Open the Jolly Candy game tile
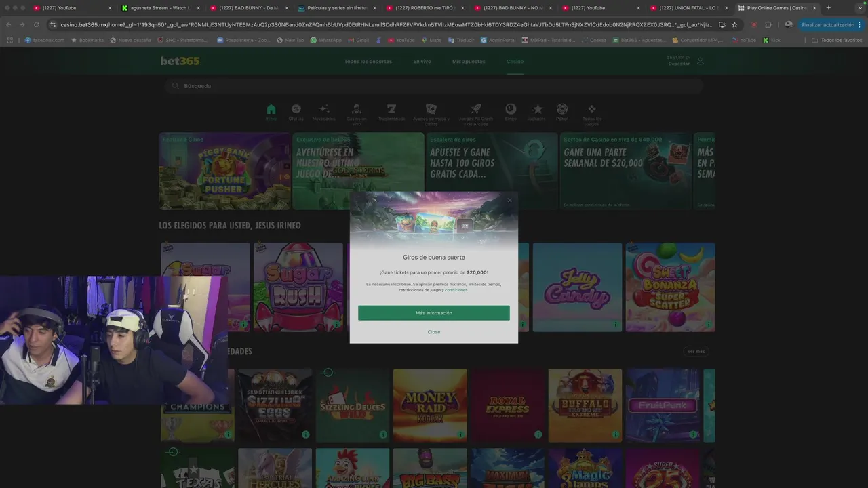Screen dimensions: 868x488 pos(577,287)
